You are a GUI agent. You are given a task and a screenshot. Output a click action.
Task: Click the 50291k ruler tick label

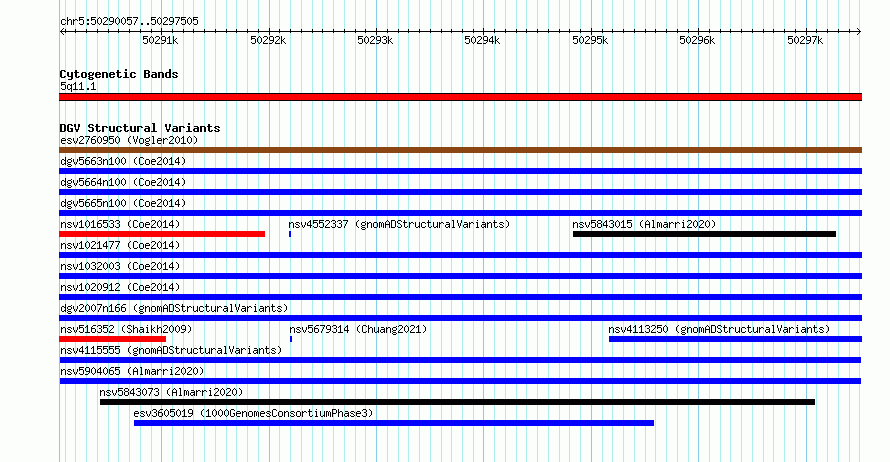(160, 40)
